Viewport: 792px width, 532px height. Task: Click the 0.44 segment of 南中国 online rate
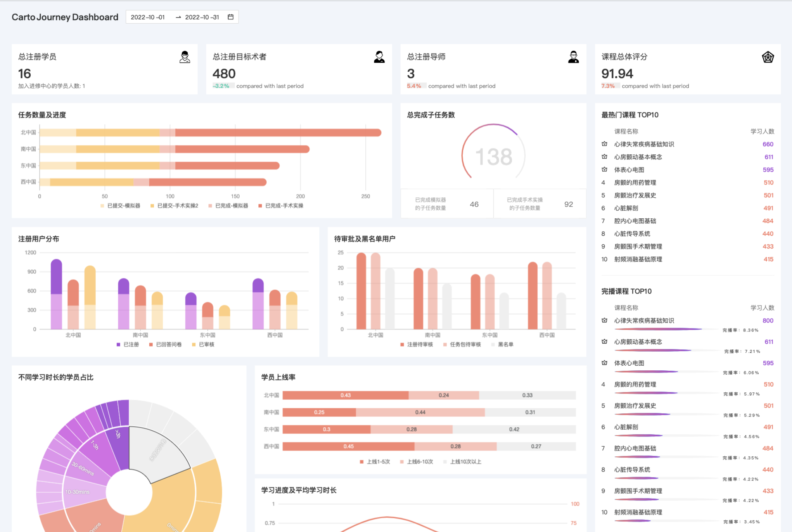click(420, 412)
